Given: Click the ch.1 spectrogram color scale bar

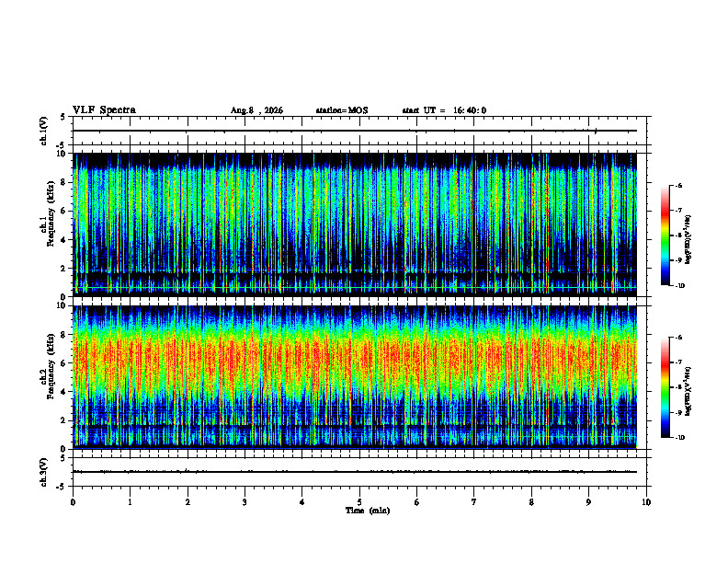Looking at the screenshot, I should [665, 236].
